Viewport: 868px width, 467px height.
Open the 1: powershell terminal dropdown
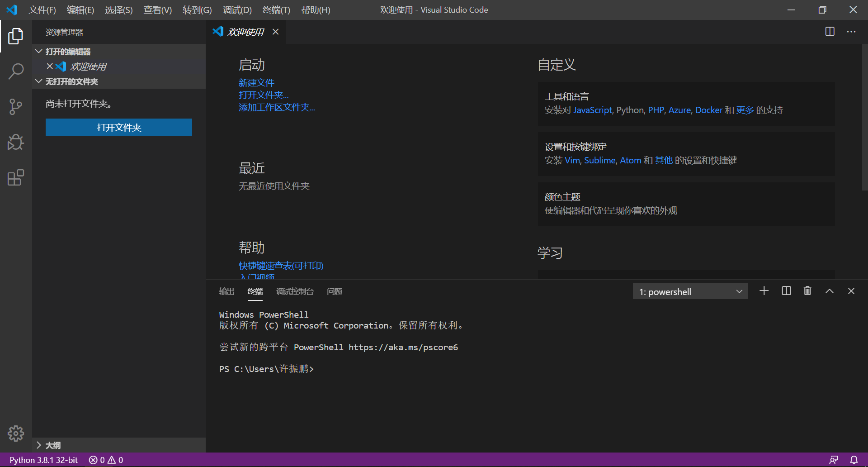[x=690, y=291]
